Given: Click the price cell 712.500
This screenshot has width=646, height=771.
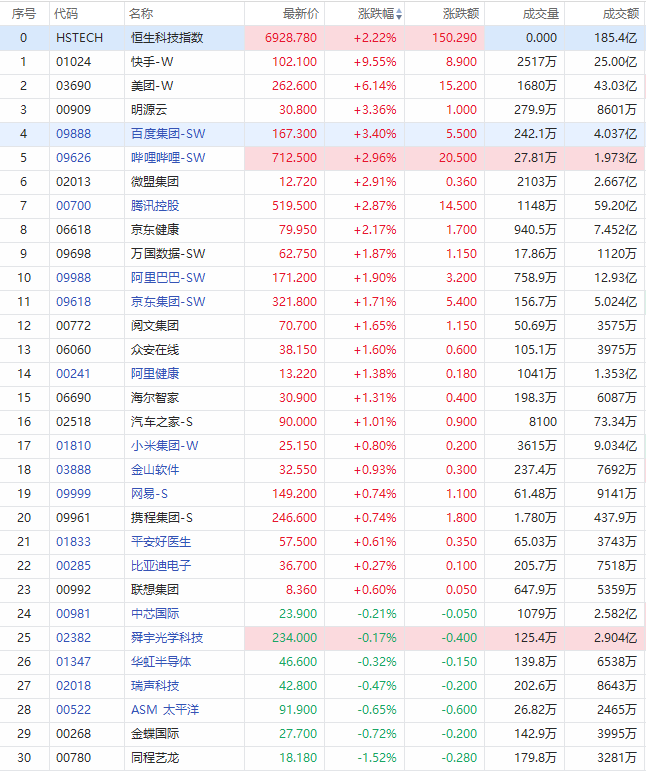Looking at the screenshot, I should click(x=294, y=158).
